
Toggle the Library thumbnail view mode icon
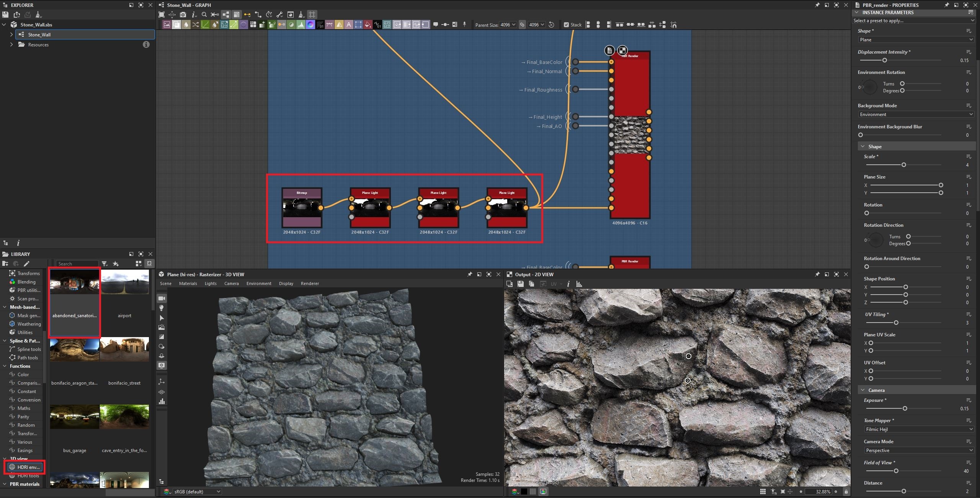click(x=138, y=264)
